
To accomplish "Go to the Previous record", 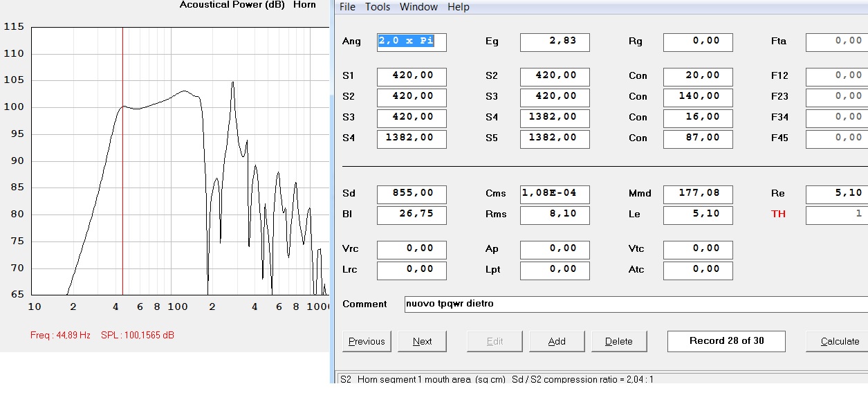I will point(367,341).
